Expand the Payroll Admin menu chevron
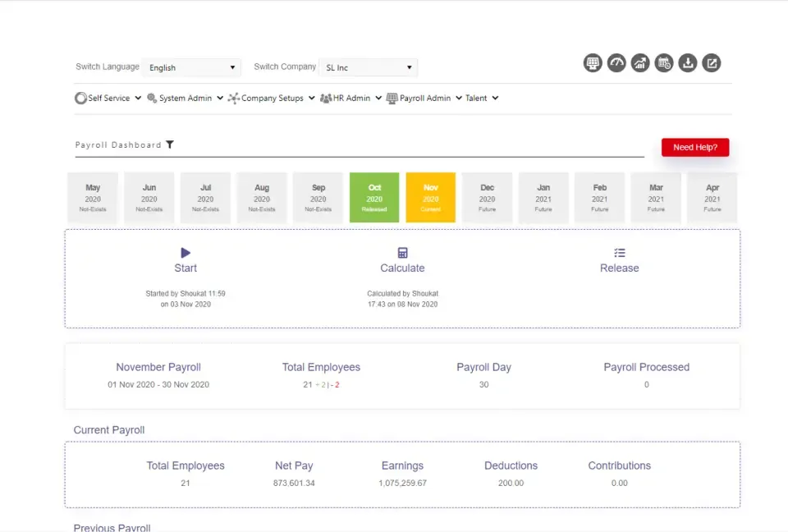 click(459, 98)
